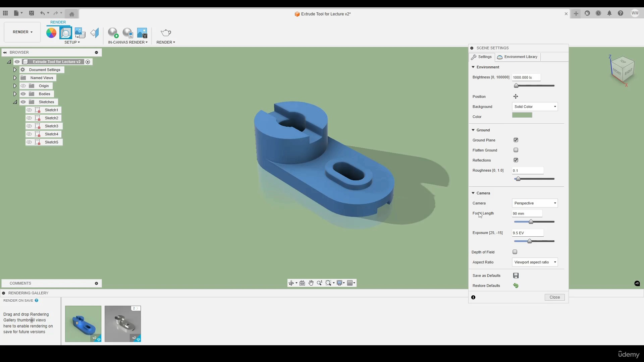
Task: Click the Focal Length slider
Action: tap(534, 222)
